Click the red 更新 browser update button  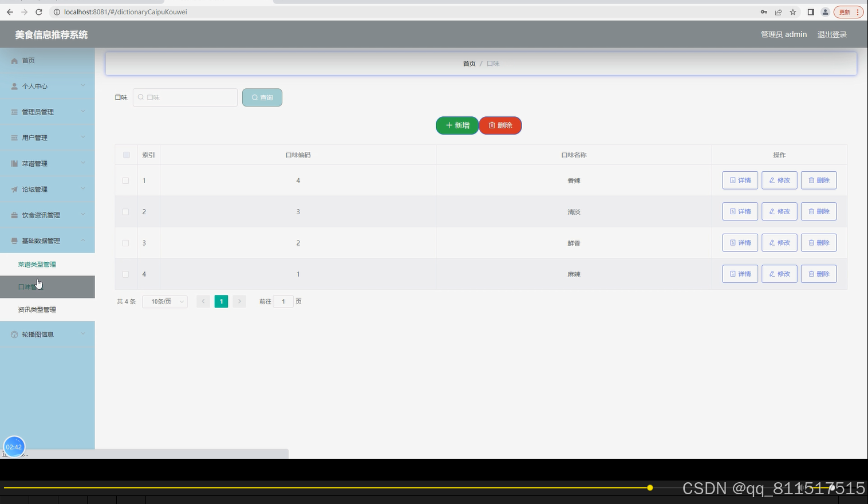[849, 12]
